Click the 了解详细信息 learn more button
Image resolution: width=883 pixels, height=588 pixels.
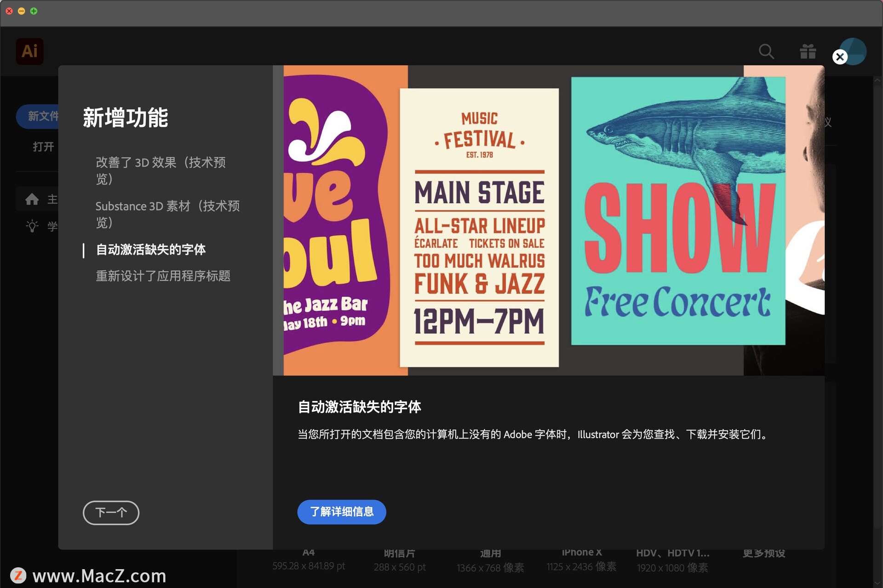click(x=341, y=512)
